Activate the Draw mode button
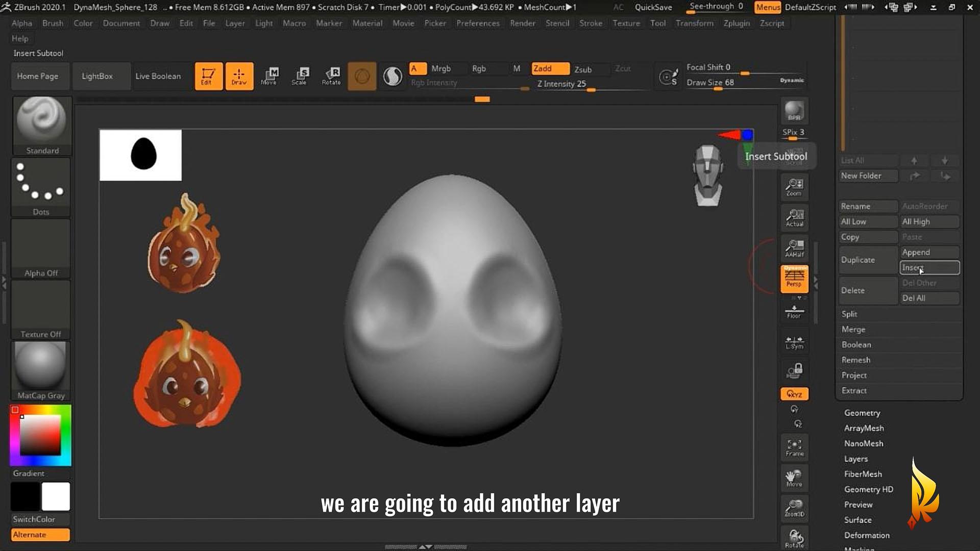 coord(239,76)
